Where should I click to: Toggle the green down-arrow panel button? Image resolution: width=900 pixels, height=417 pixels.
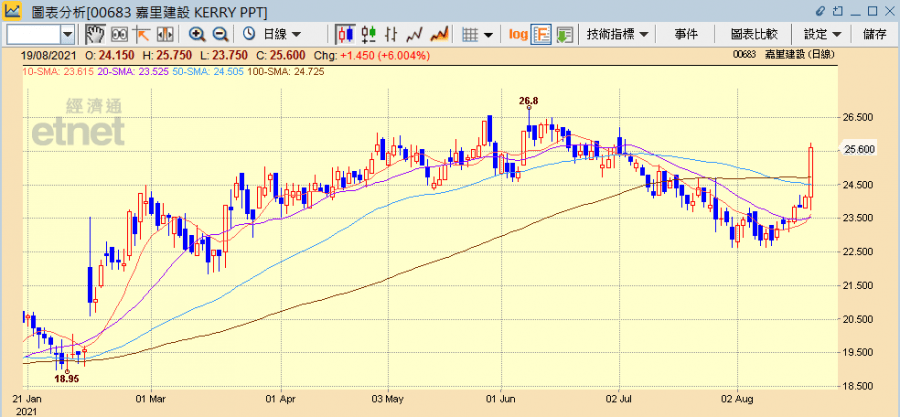pyautogui.click(x=564, y=34)
